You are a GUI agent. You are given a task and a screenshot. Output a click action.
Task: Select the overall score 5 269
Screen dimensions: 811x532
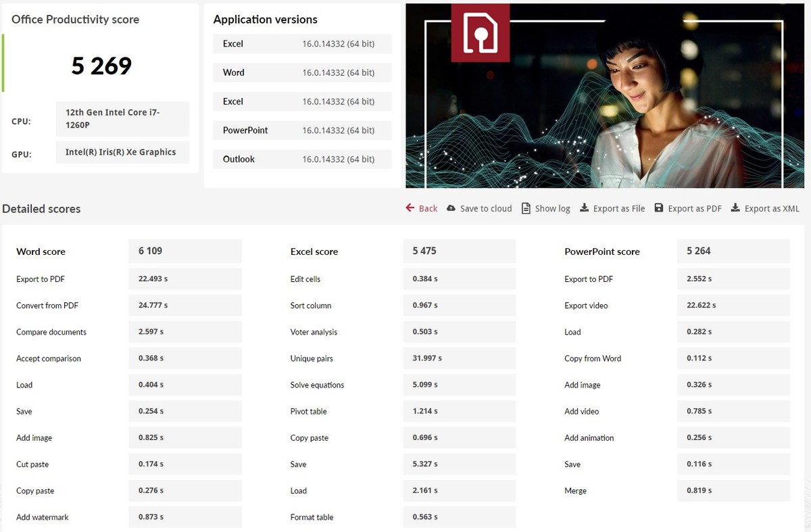(101, 66)
